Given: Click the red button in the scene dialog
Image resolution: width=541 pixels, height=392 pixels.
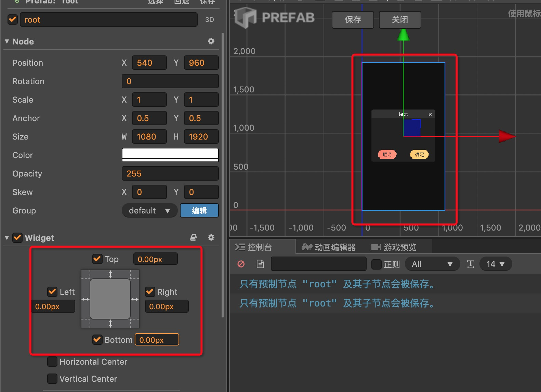Looking at the screenshot, I should (387, 154).
